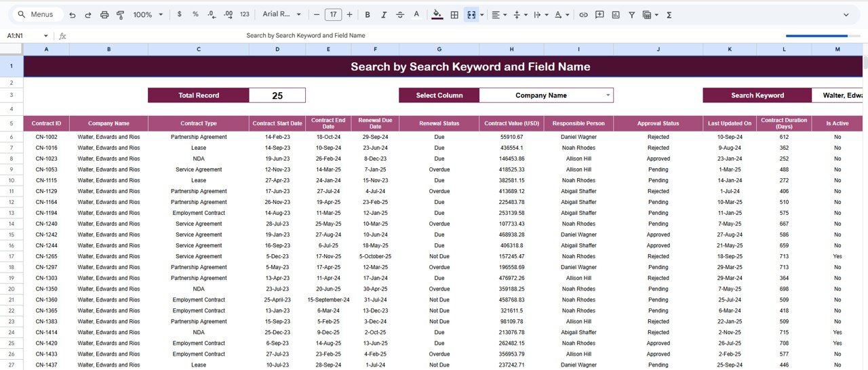This screenshot has height=370, width=868.
Task: Click the select-all corner box
Action: pos(12,49)
